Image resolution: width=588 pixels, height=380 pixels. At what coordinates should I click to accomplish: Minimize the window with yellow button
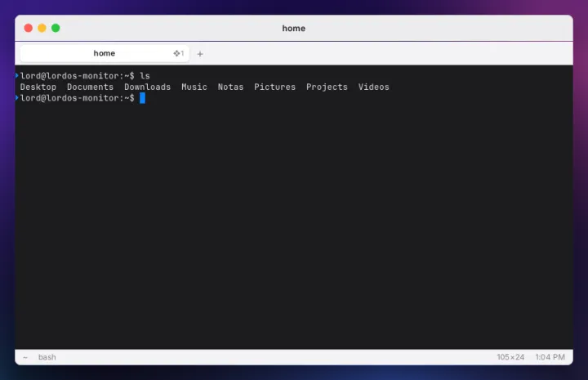pyautogui.click(x=42, y=28)
